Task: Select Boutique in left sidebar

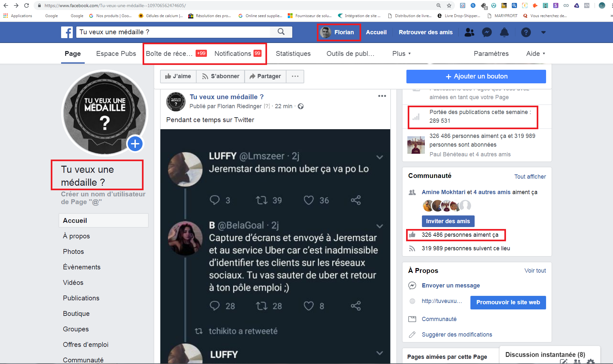Action: pos(76,314)
